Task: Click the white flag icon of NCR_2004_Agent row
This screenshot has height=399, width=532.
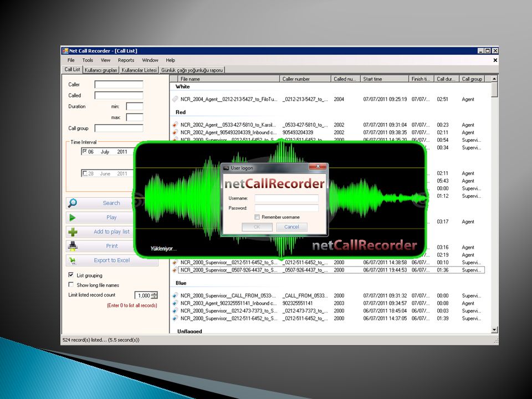Action: (x=175, y=99)
